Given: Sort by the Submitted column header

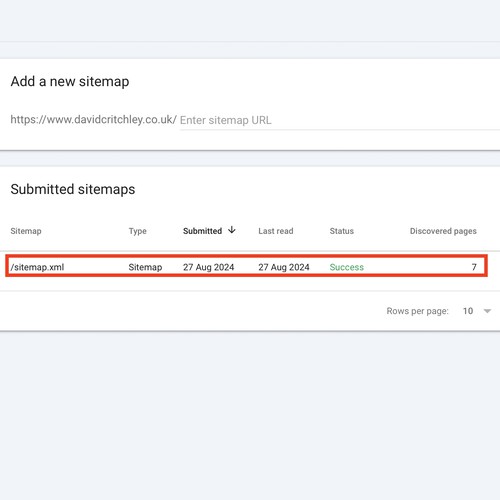Looking at the screenshot, I should click(x=202, y=231).
